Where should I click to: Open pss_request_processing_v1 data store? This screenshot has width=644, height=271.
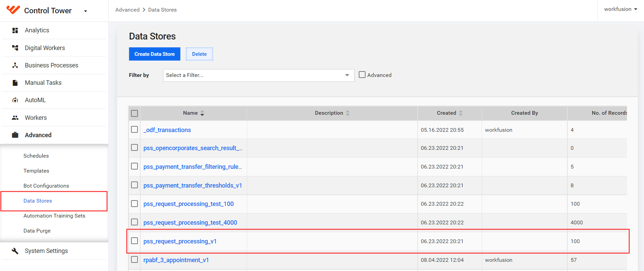coord(180,241)
